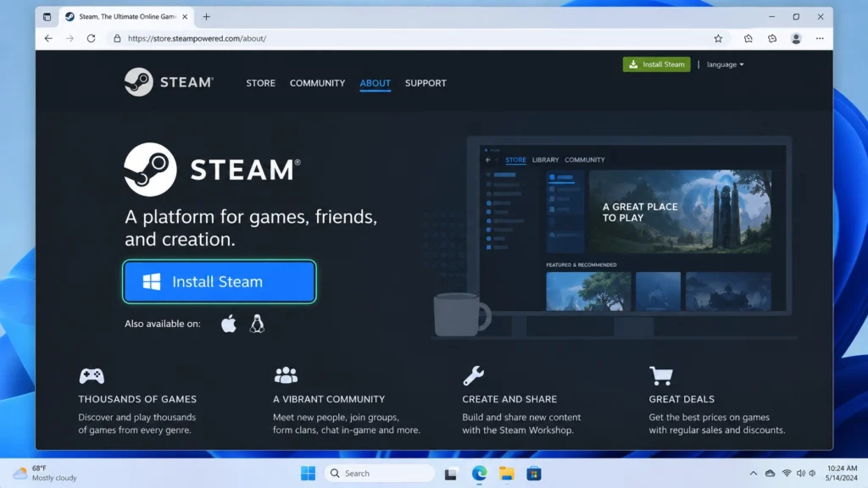Add page to favorites with star icon
Screen dimensions: 868x488
point(718,38)
